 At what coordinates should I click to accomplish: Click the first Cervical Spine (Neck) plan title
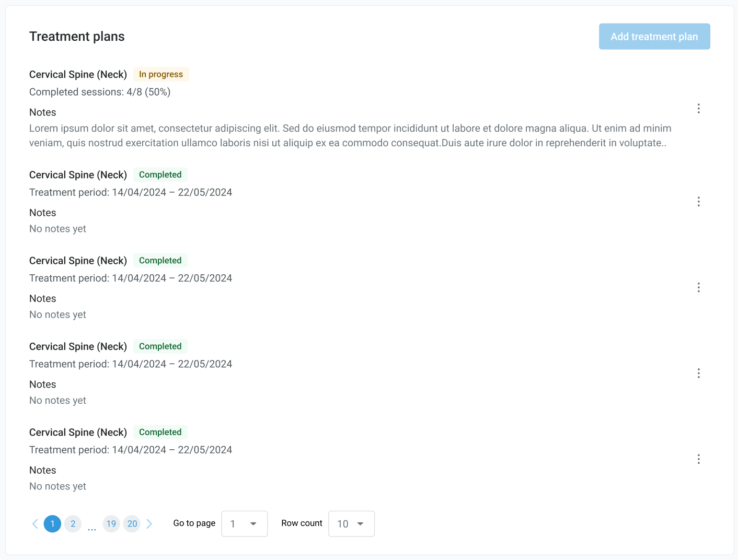[78, 74]
